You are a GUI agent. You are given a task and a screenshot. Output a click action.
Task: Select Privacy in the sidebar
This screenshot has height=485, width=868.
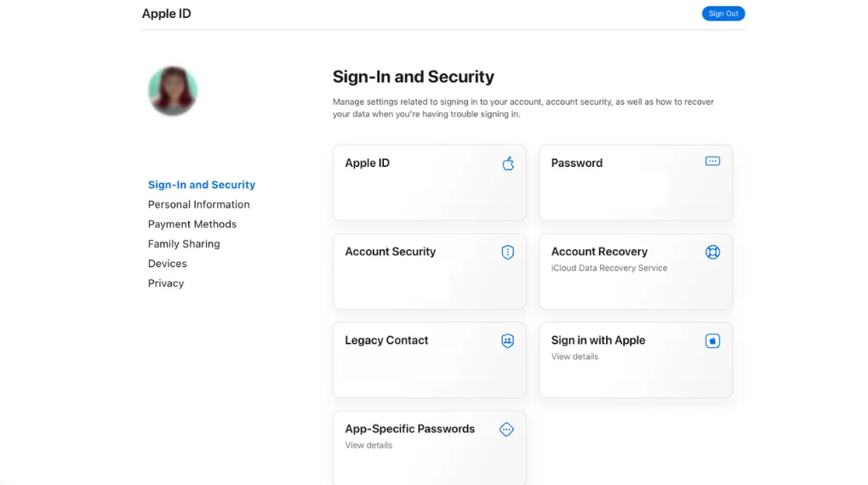166,282
